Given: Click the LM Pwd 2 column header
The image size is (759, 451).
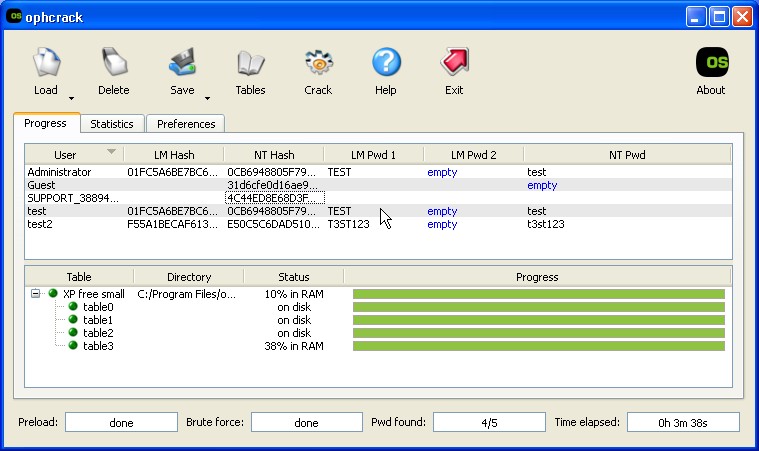Looking at the screenshot, I should click(x=473, y=155).
